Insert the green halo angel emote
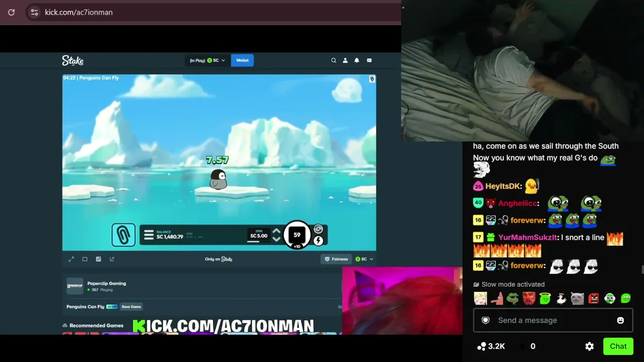644x362 pixels. pyautogui.click(x=545, y=299)
